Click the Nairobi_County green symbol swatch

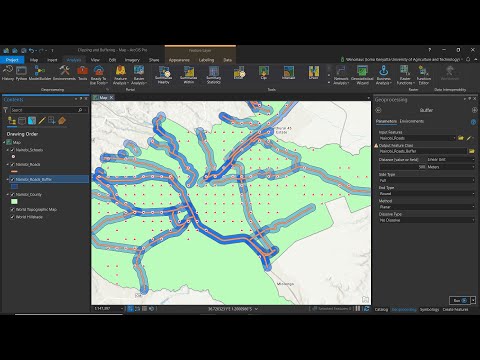click(14, 201)
